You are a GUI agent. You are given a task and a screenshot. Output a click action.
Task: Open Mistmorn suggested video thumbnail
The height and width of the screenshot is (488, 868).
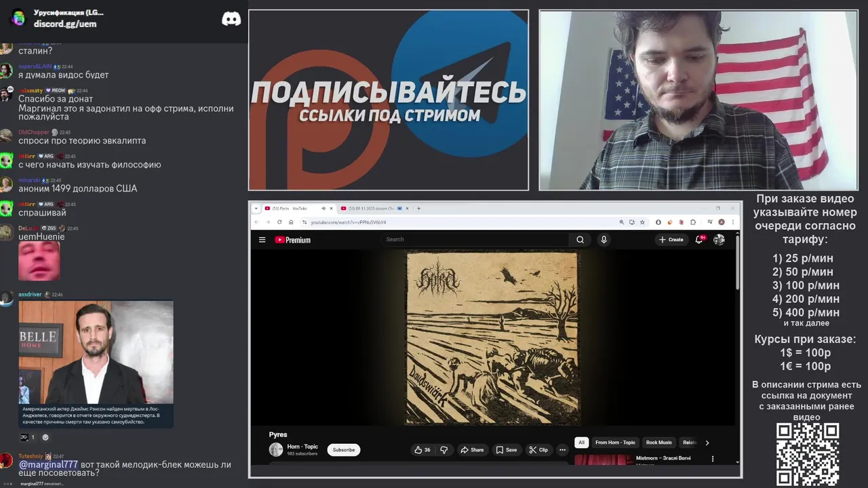[x=604, y=460]
